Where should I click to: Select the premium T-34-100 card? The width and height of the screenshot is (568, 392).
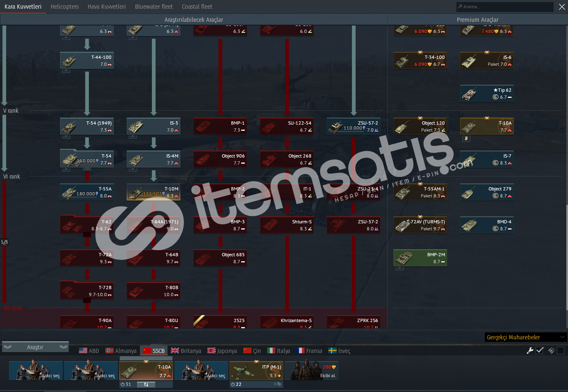click(420, 60)
